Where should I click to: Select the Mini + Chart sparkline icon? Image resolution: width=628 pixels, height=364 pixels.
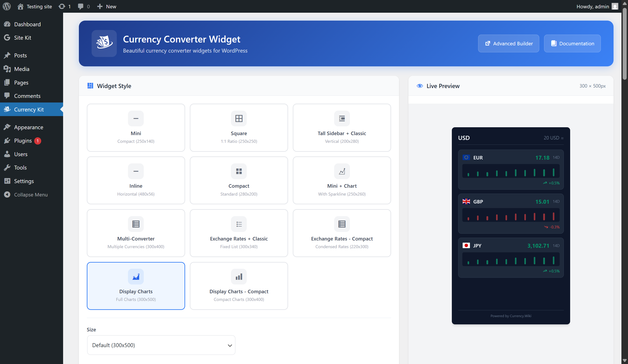342,171
